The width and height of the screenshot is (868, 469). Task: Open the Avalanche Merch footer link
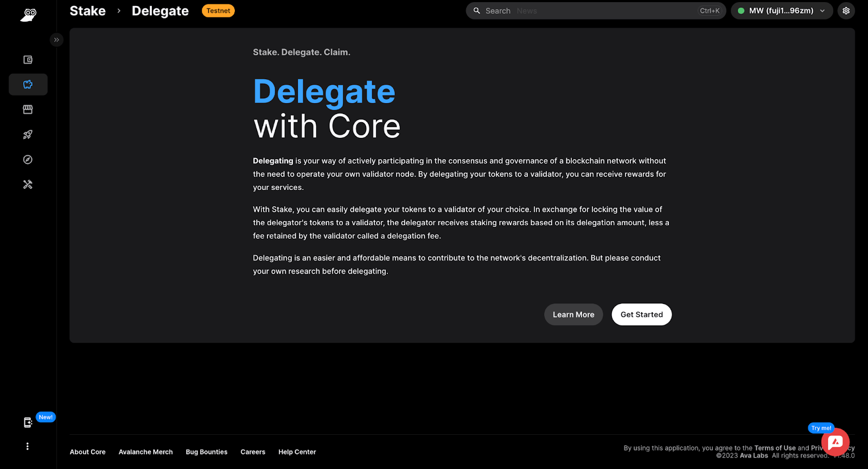(146, 452)
